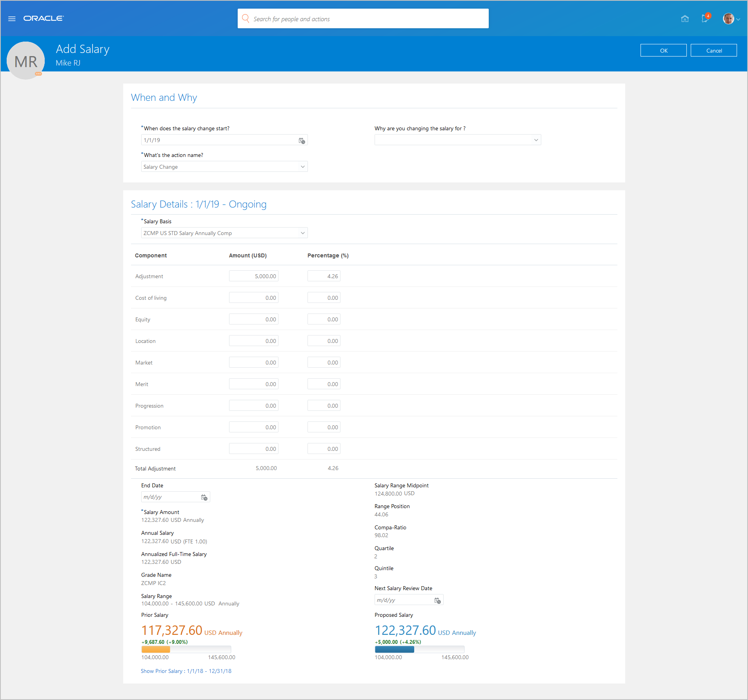This screenshot has width=748, height=700.
Task: Click the '117,327.60' prior salary value
Action: tap(172, 631)
